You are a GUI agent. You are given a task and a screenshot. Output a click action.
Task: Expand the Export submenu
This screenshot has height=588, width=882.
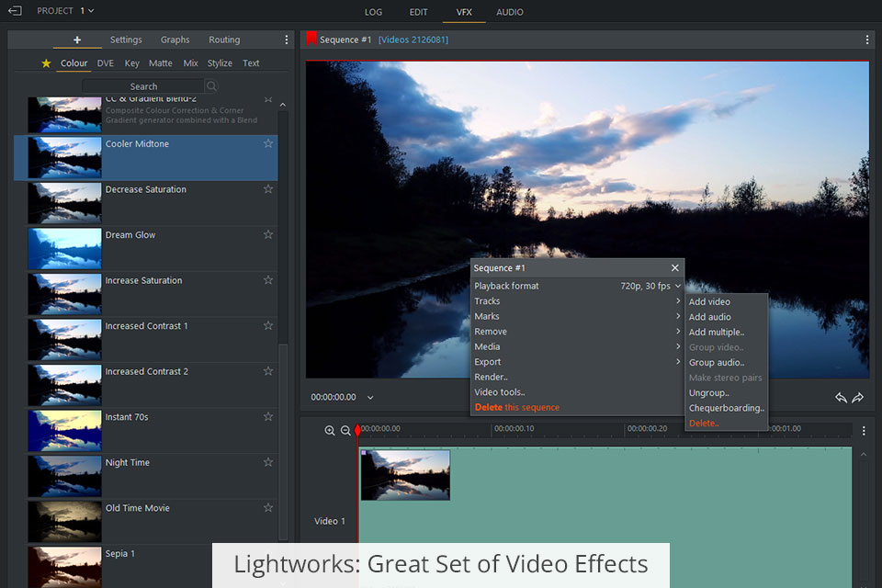point(577,362)
